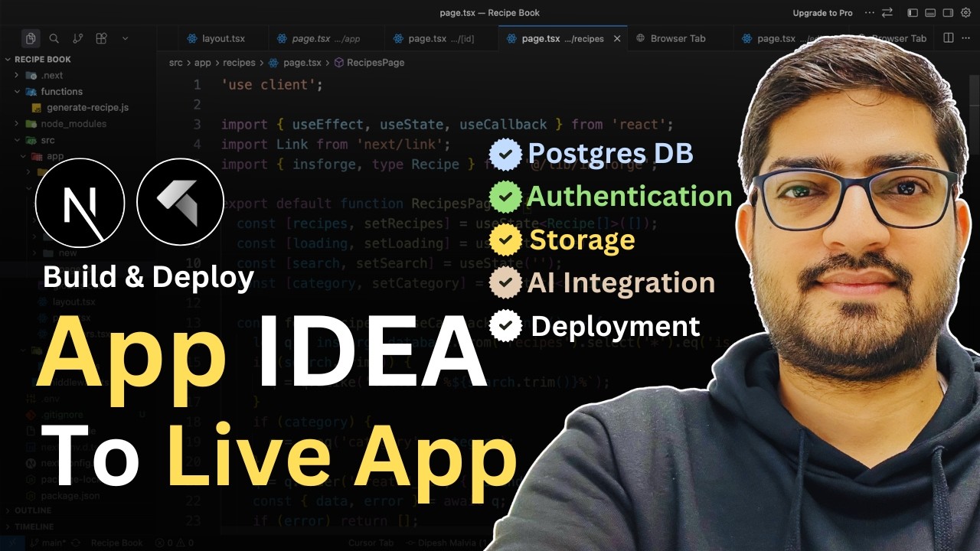Click the recipes breadcrumb segment
Image resolution: width=980 pixels, height=551 pixels.
pyautogui.click(x=238, y=63)
